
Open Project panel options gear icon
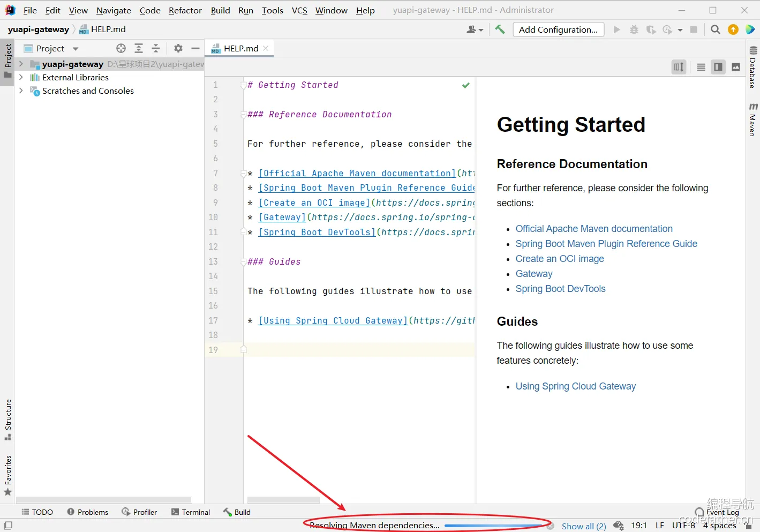(178, 48)
